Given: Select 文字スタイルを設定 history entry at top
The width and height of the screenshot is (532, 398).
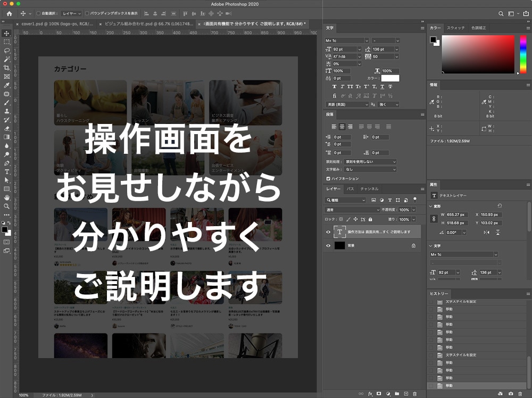Looking at the screenshot, I should [477, 302].
